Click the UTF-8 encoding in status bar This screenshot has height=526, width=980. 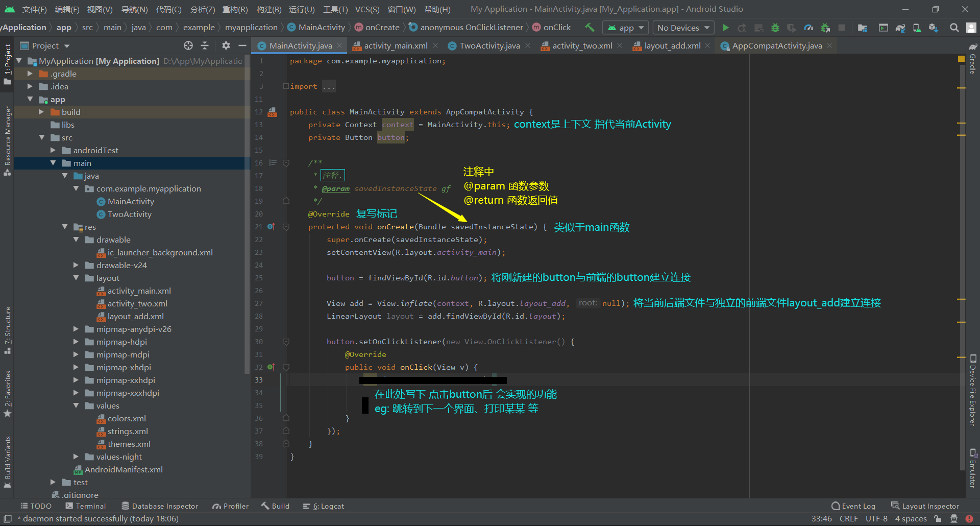click(x=876, y=518)
